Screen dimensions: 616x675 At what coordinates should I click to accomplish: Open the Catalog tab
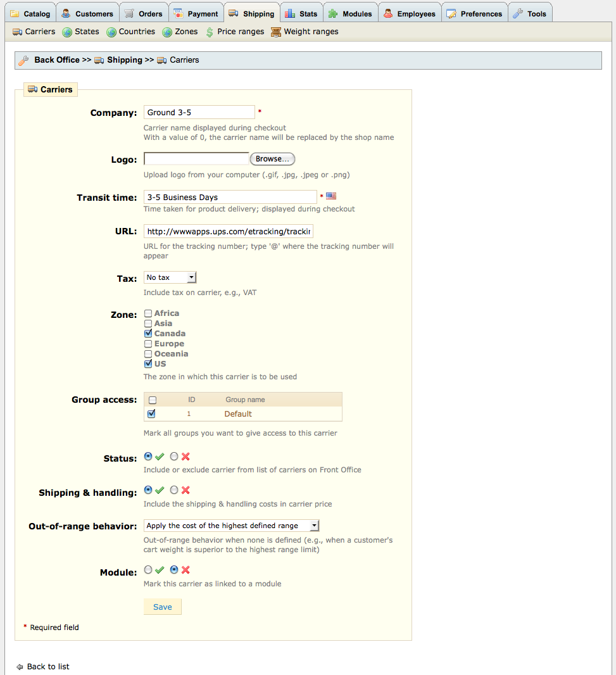[x=30, y=12]
